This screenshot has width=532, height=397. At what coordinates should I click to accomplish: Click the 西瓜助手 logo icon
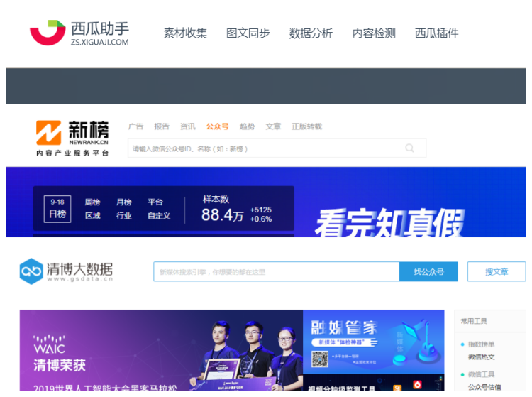click(47, 33)
